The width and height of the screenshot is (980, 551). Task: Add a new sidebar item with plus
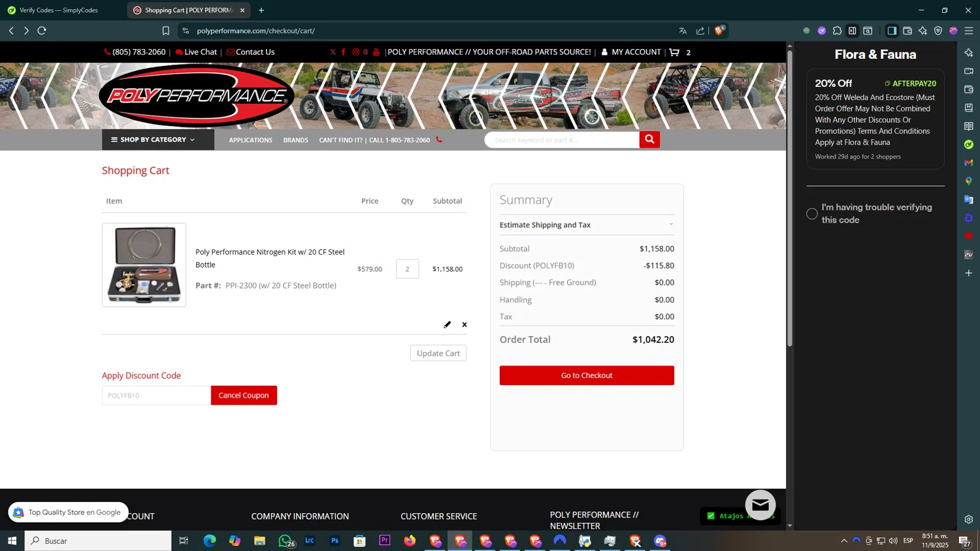pyautogui.click(x=969, y=273)
